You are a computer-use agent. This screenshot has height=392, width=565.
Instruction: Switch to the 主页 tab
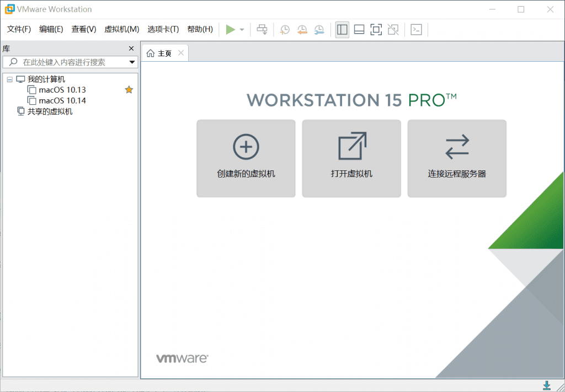164,53
